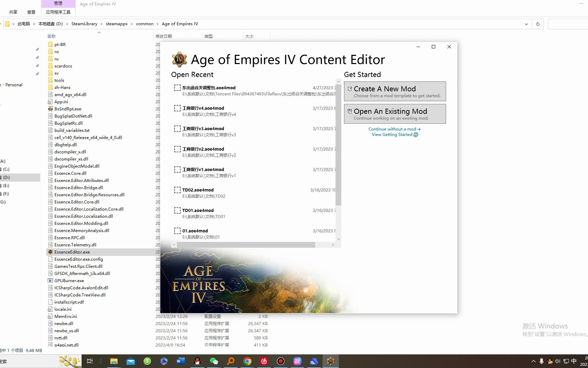The width and height of the screenshot is (588, 368).
Task: Open the View Getting Started link
Action: (395, 135)
